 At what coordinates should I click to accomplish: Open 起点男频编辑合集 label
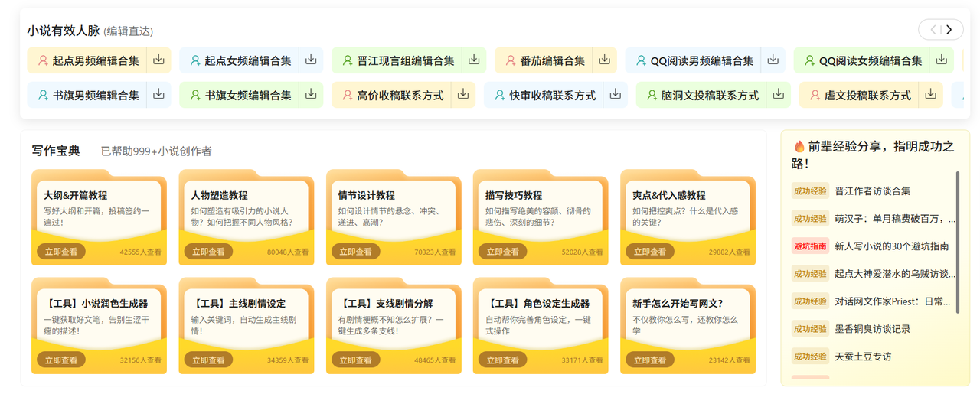pyautogui.click(x=96, y=60)
